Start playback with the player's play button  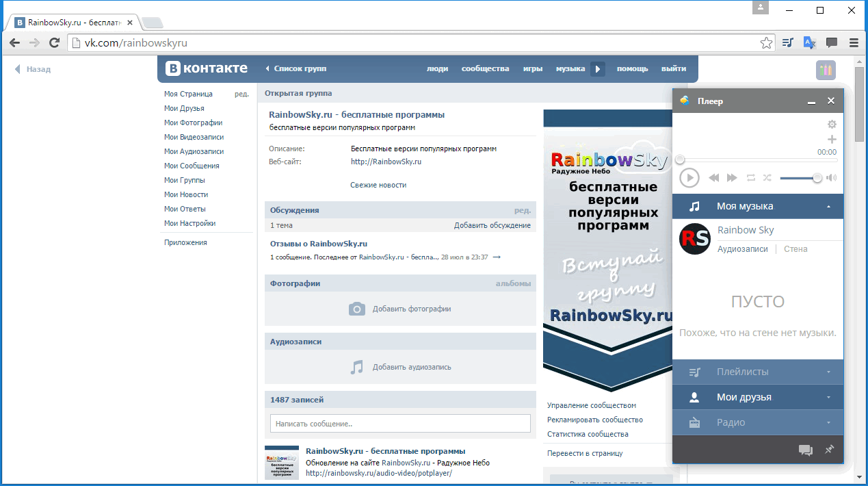click(x=689, y=178)
